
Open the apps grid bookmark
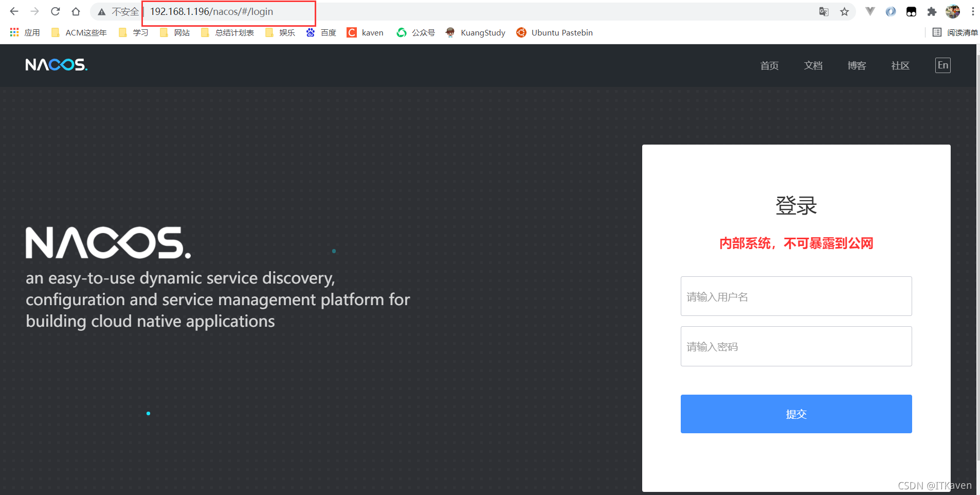coord(25,32)
